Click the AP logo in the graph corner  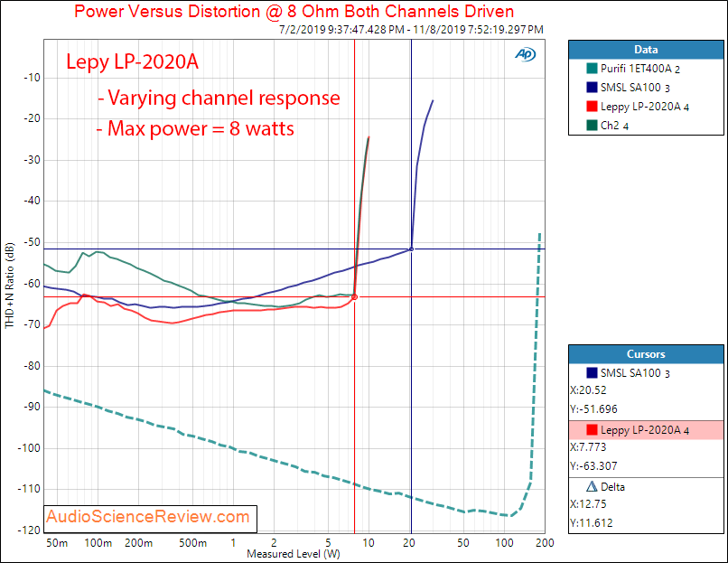[525, 54]
